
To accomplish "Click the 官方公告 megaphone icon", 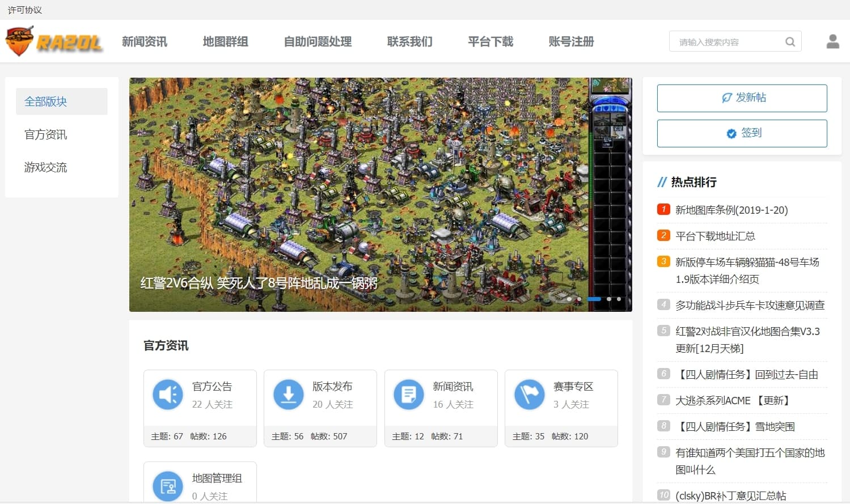I will 168,395.
